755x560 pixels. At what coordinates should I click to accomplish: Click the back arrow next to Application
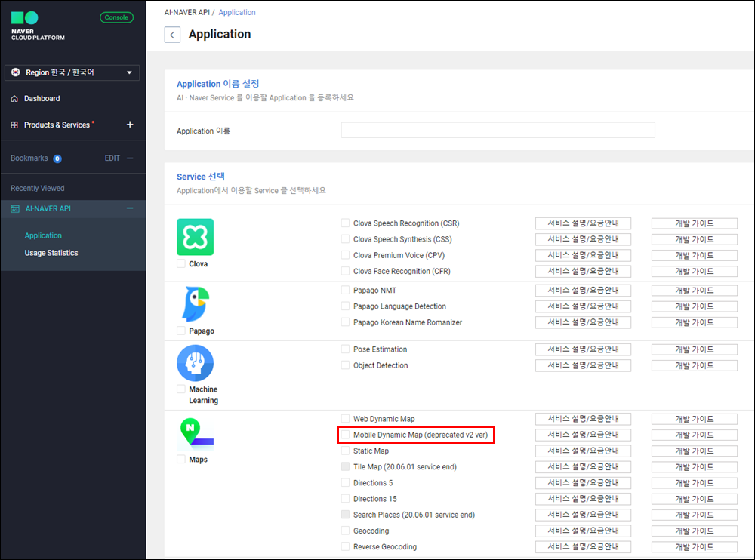172,35
